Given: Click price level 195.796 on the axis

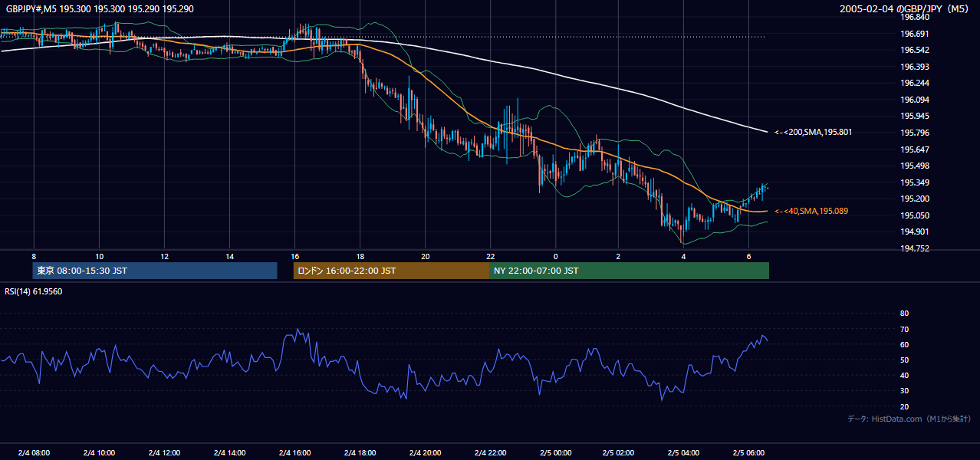Looking at the screenshot, I should (x=915, y=133).
